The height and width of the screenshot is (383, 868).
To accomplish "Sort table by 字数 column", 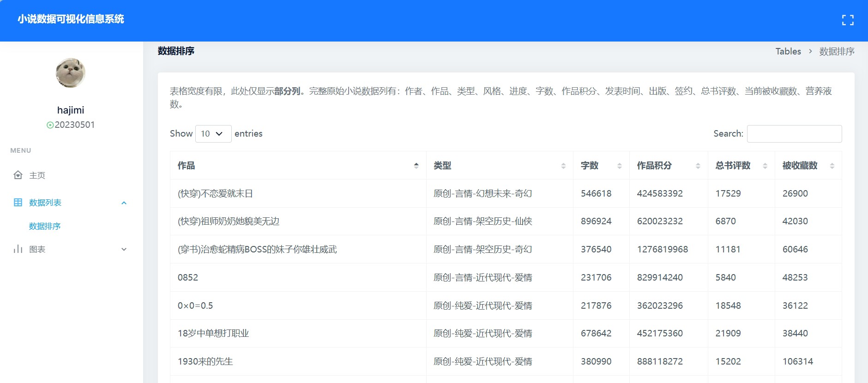I will click(619, 166).
